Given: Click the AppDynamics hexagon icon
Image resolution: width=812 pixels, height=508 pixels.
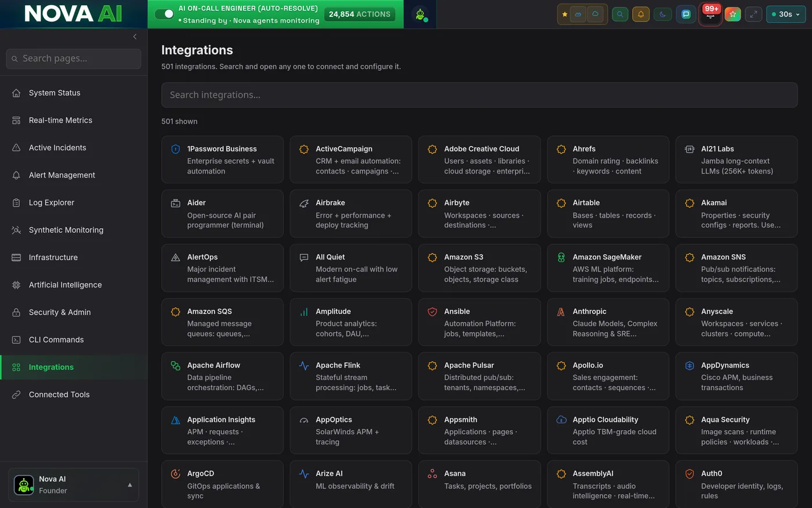Looking at the screenshot, I should coord(690,366).
